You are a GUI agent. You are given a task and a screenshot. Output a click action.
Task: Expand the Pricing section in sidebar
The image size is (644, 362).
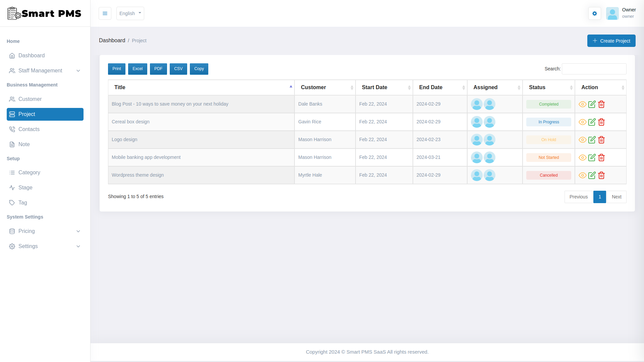(27, 231)
